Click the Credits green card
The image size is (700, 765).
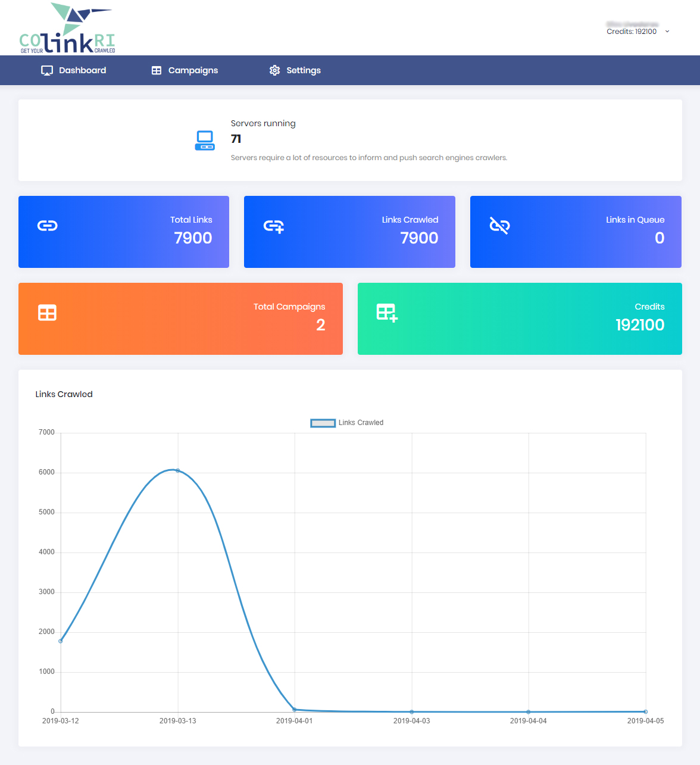(520, 319)
